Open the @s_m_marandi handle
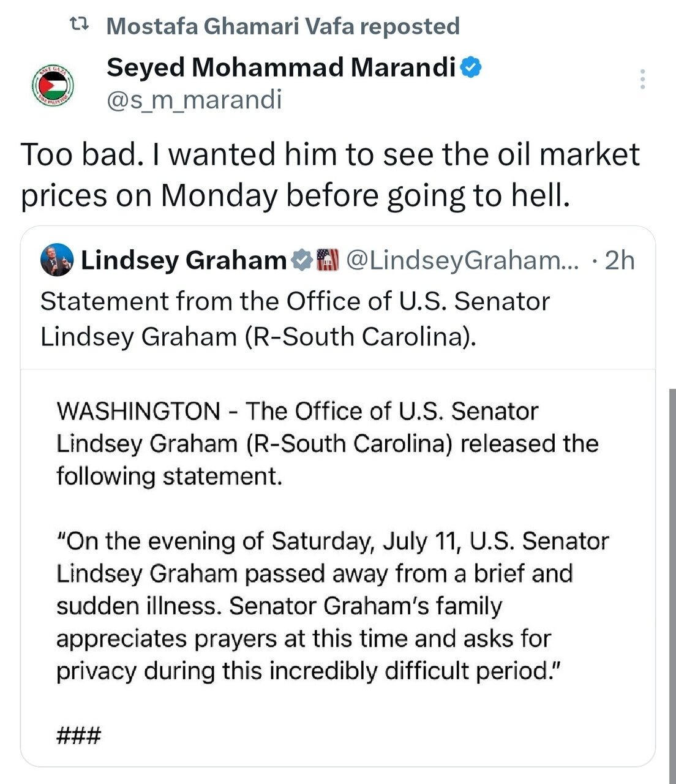The height and width of the screenshot is (784, 676). pyautogui.click(x=194, y=99)
